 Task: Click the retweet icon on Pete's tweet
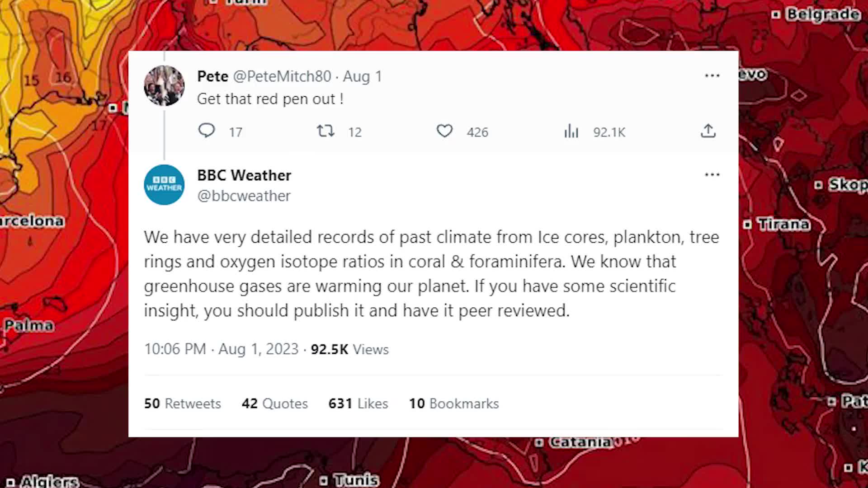coord(325,131)
